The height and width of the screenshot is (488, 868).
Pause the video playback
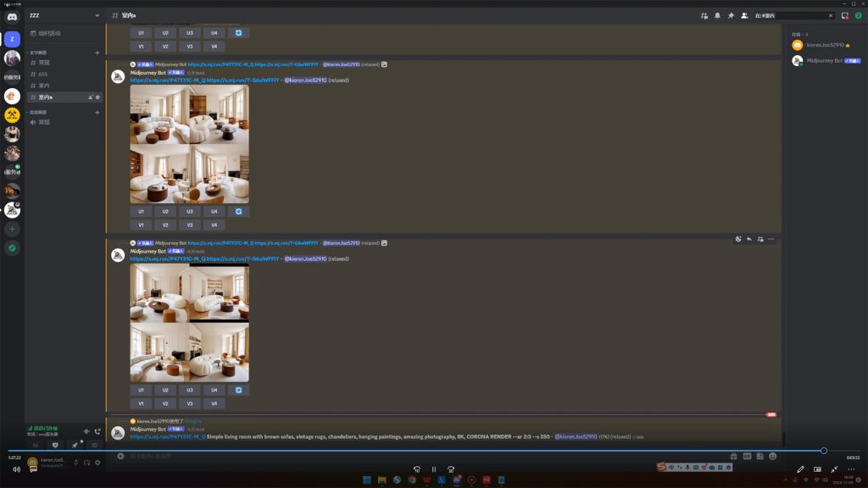coord(434,469)
